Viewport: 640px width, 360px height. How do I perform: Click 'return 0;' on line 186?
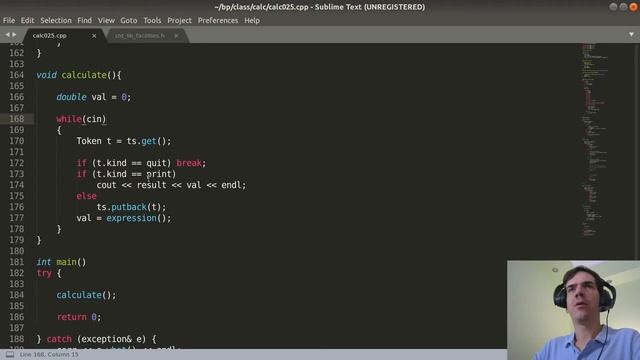(79, 317)
